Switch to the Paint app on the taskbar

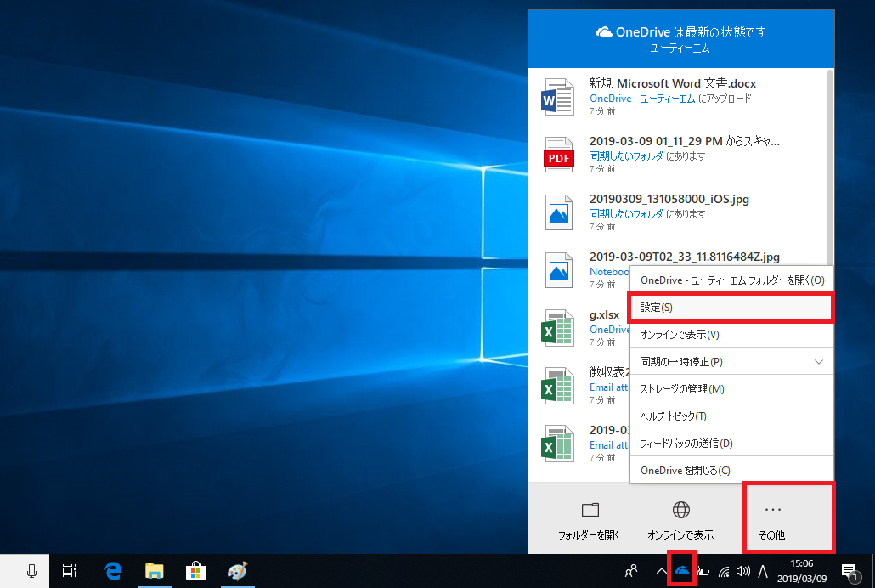click(237, 571)
